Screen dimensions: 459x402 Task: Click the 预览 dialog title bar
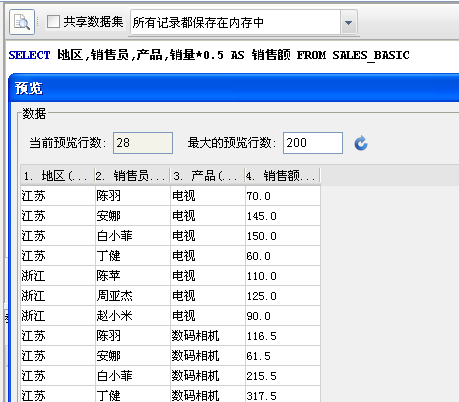coord(233,88)
